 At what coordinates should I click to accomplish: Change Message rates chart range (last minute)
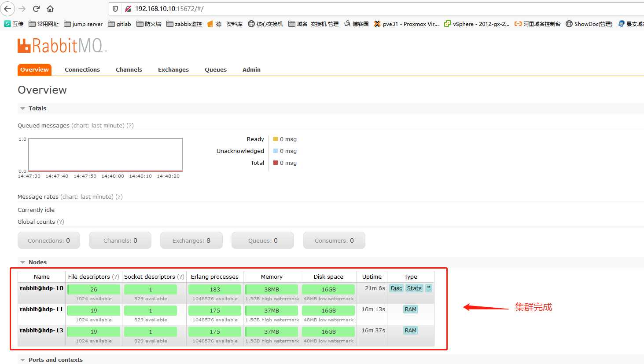(x=87, y=197)
